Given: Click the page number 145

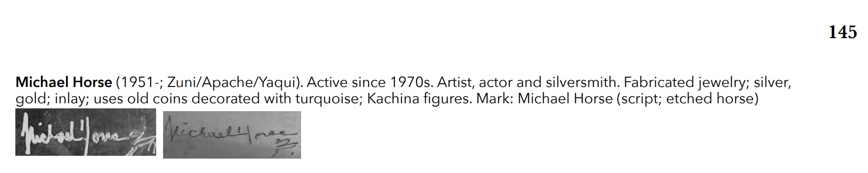Looking at the screenshot, I should 843,32.
